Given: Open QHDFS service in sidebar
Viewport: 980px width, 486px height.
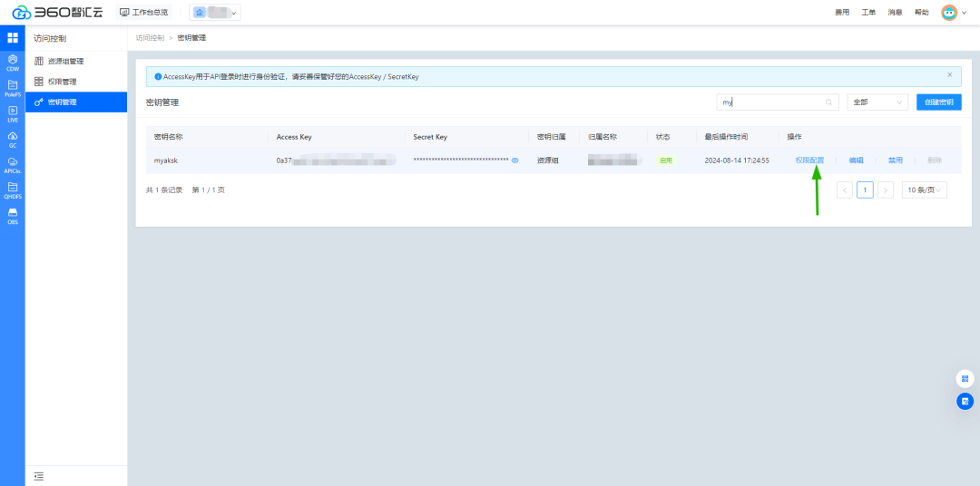Looking at the screenshot, I should coord(13,190).
